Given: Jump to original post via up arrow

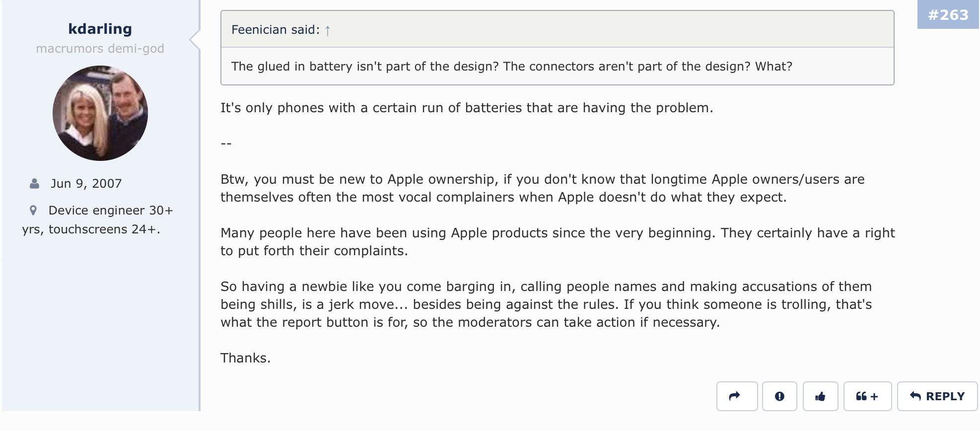Looking at the screenshot, I should tap(328, 30).
